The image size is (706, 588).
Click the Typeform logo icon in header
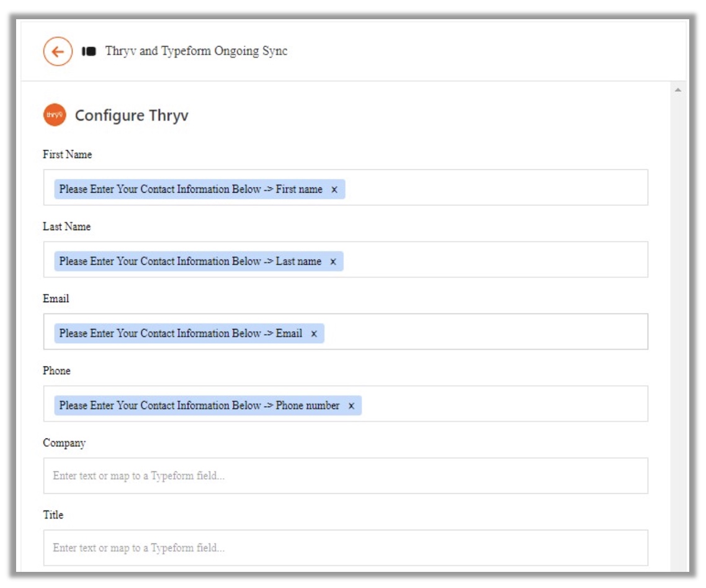[89, 51]
